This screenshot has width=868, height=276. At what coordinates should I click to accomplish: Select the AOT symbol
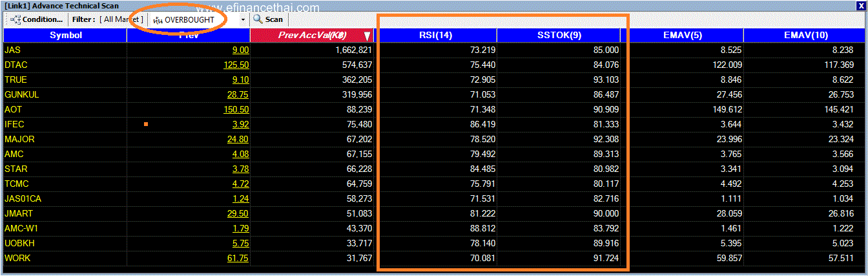pos(13,109)
